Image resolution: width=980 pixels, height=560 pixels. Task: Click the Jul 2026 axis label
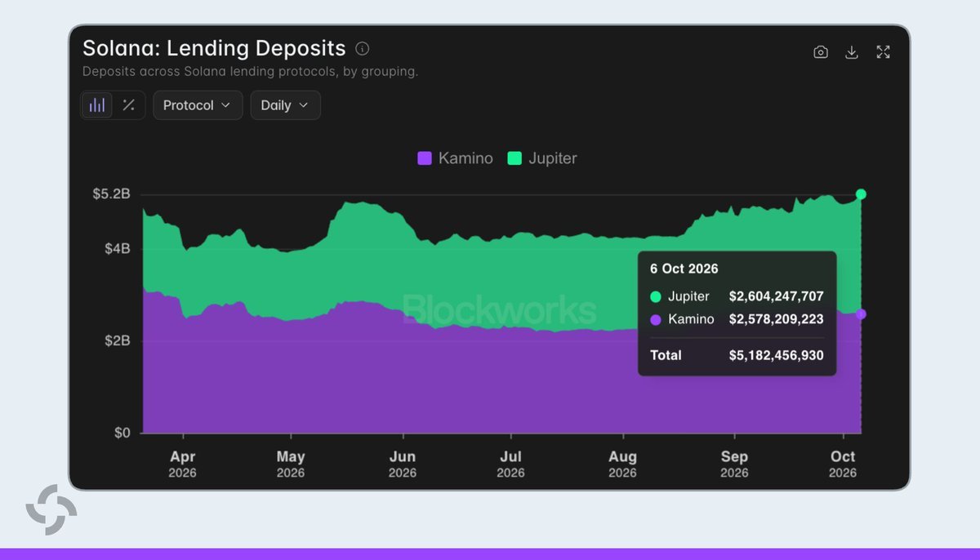pyautogui.click(x=510, y=464)
